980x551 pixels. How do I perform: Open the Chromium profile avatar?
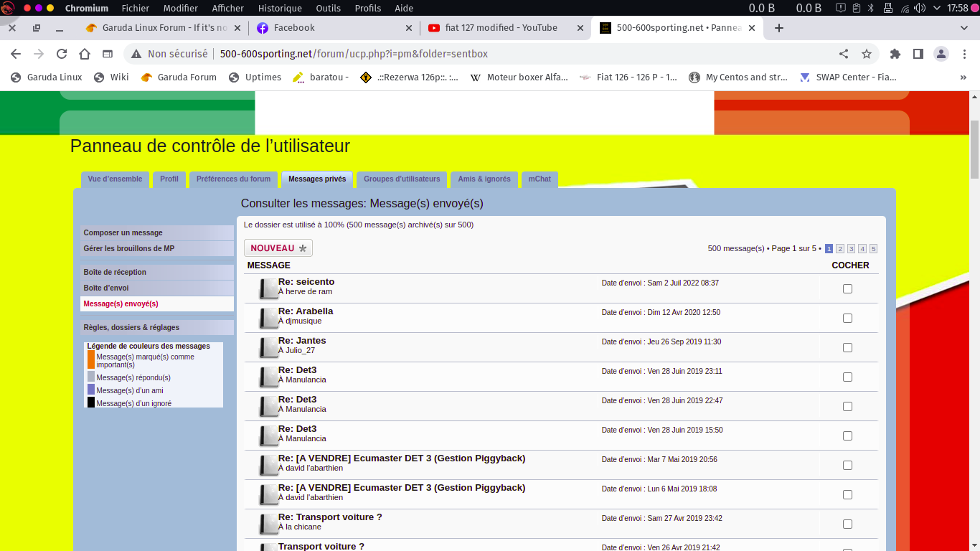941,54
